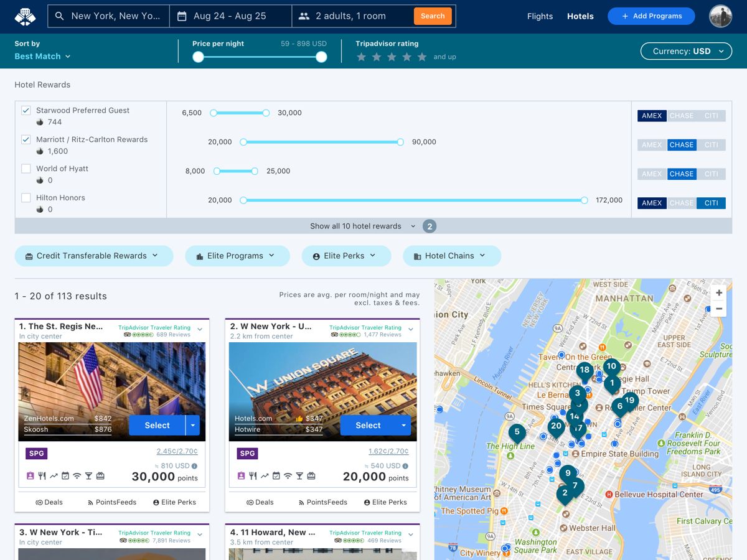
Task: Check the Hilton Honors checkbox
Action: 26,198
